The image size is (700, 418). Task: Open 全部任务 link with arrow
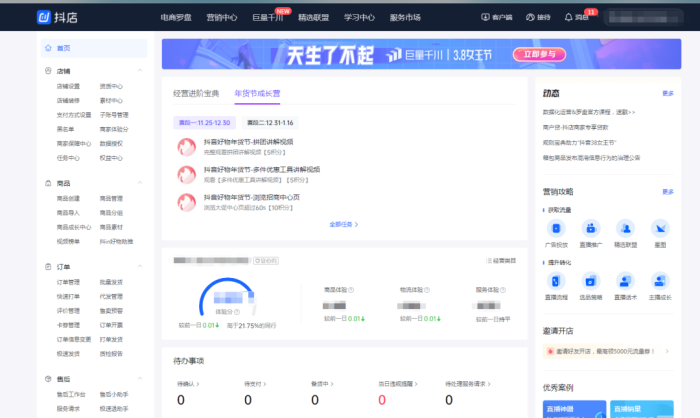(343, 224)
